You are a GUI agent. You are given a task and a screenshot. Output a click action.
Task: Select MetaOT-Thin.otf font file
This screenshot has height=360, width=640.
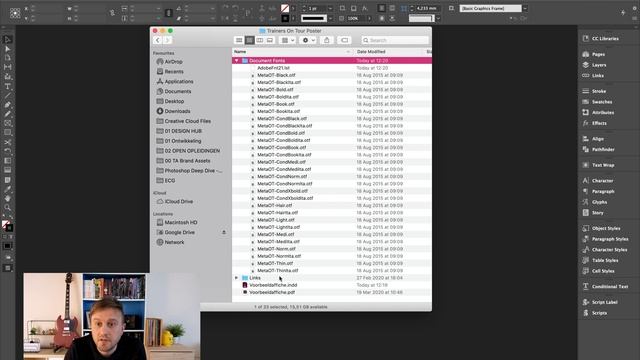pos(275,263)
